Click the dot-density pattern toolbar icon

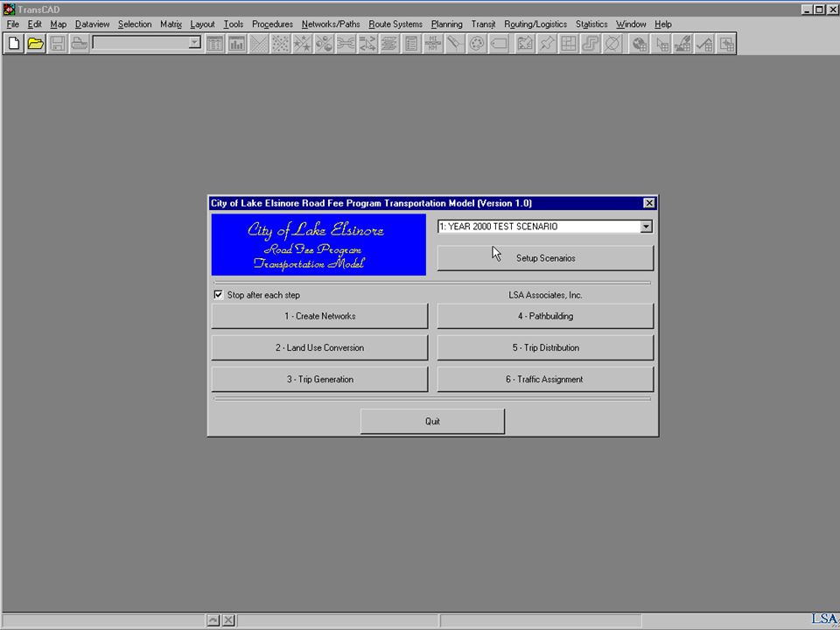click(280, 44)
